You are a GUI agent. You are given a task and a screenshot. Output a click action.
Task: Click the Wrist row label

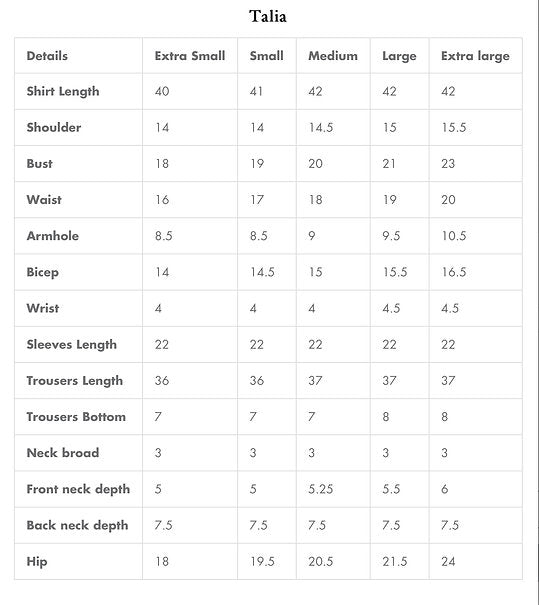coord(43,308)
